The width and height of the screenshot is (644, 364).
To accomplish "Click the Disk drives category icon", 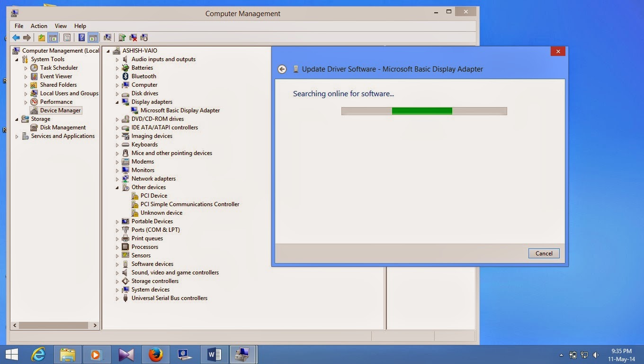I will click(125, 93).
